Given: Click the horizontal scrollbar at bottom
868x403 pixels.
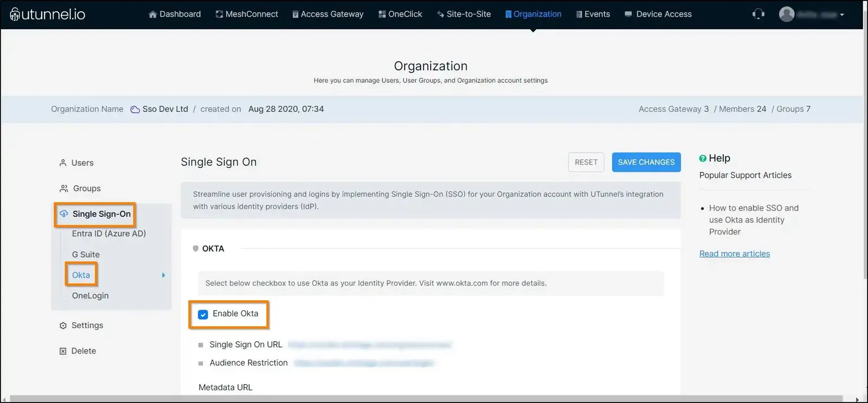Looking at the screenshot, I should pos(426,399).
